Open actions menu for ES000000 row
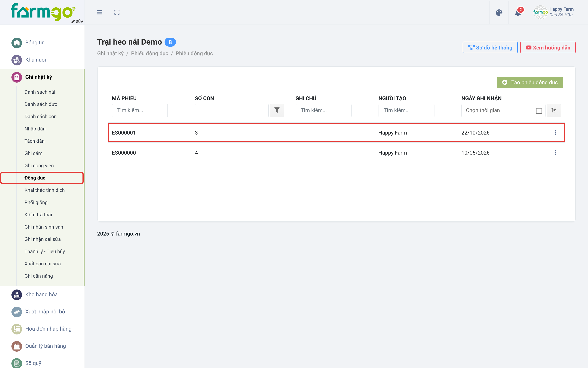588x368 pixels. click(555, 153)
